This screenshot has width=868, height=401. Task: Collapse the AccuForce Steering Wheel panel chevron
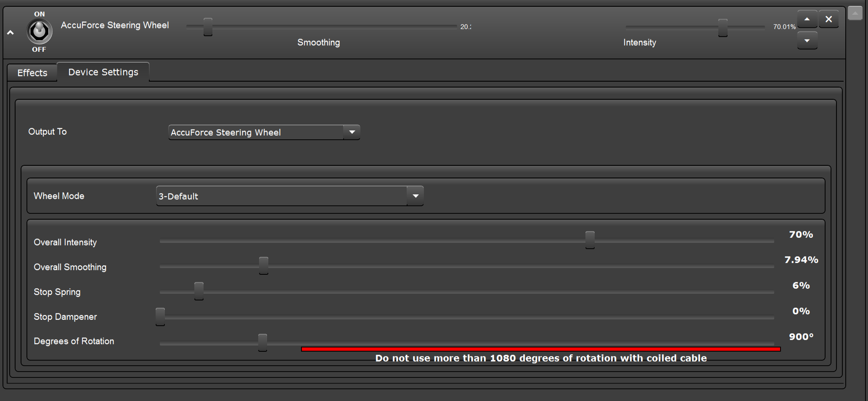click(11, 32)
